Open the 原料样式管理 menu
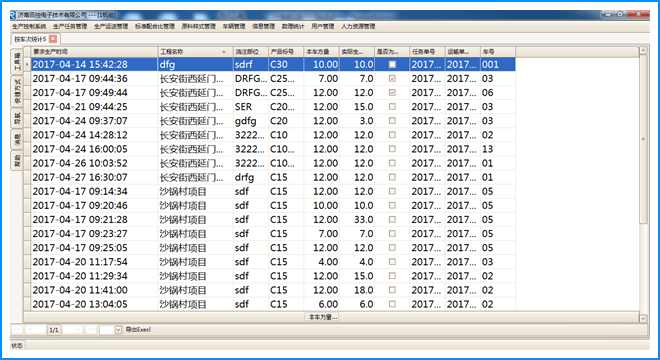Image resolution: width=660 pixels, height=360 pixels. click(198, 26)
